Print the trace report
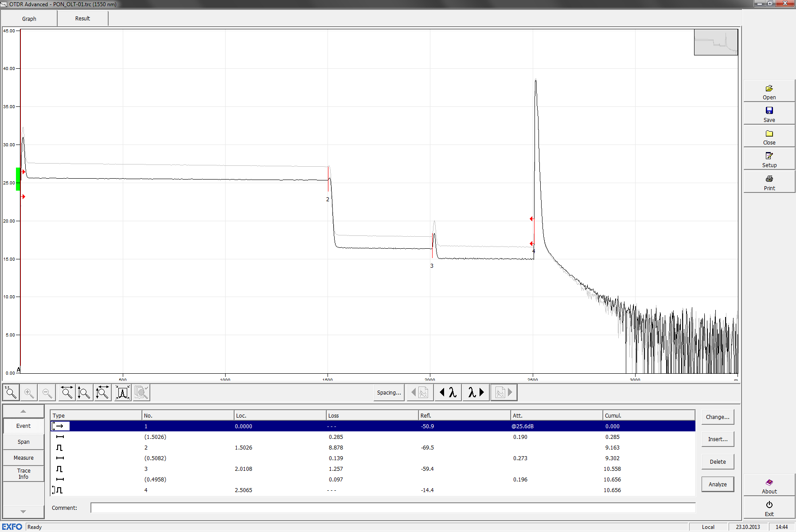 coord(769,183)
